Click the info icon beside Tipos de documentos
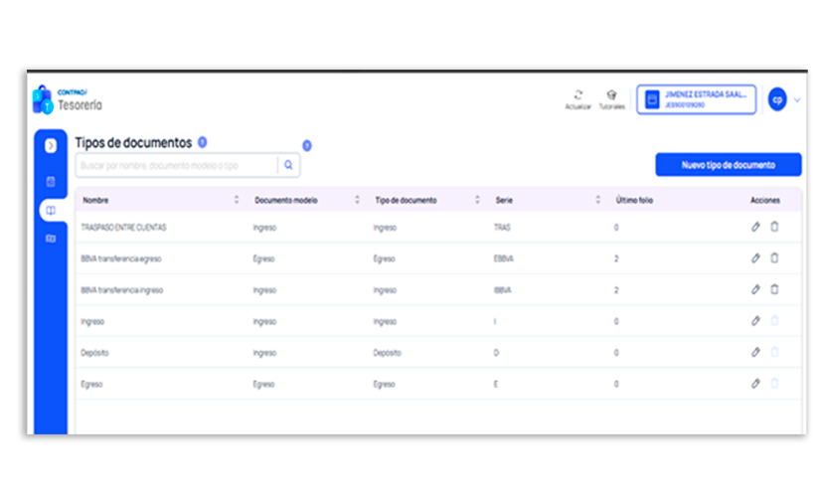Image resolution: width=819 pixels, height=504 pixels. pyautogui.click(x=202, y=142)
